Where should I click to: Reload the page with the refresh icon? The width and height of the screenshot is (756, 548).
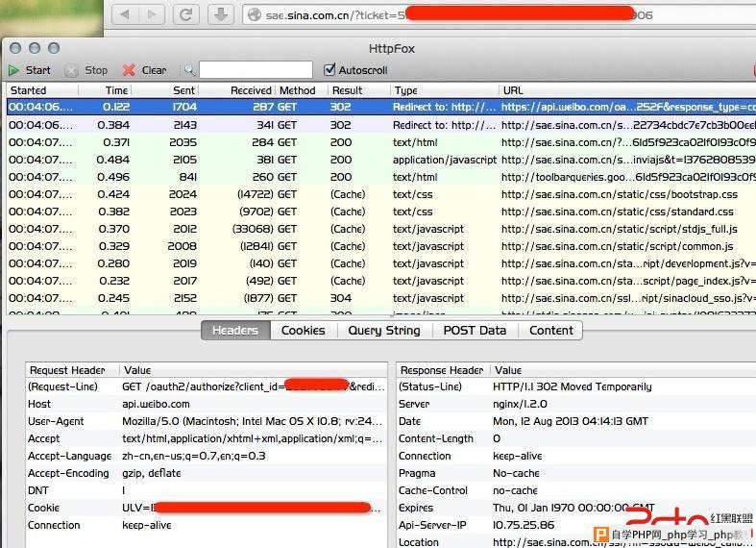pos(186,14)
